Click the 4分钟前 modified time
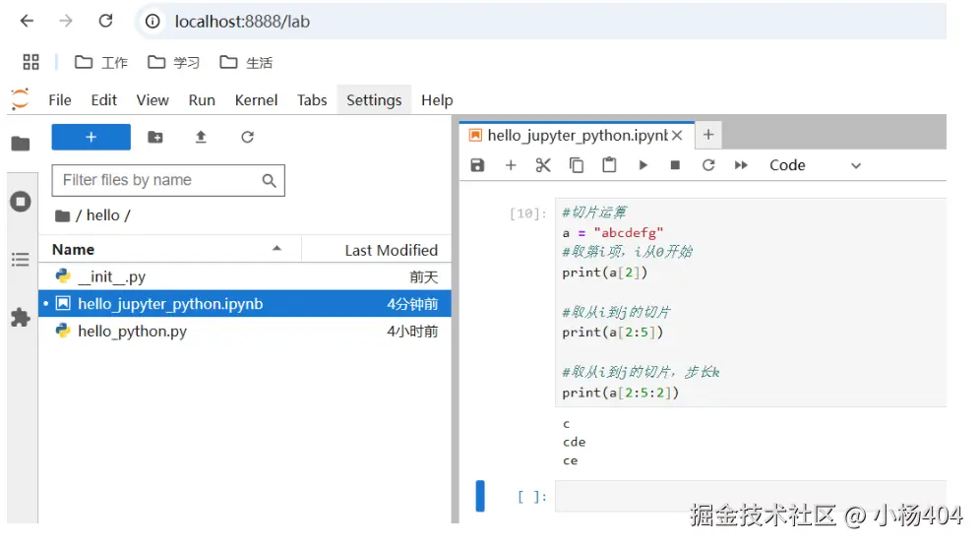Screen dimensions: 980x546 pyautogui.click(x=412, y=304)
